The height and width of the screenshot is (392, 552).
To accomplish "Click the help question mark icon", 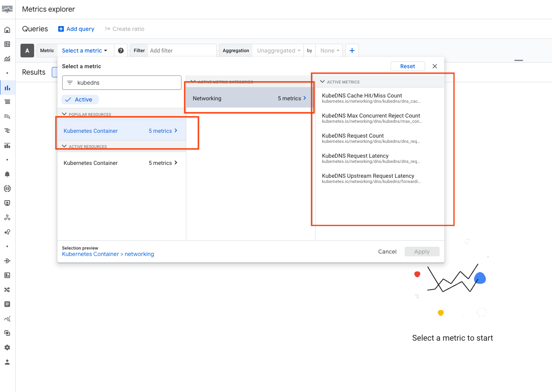I will tap(121, 51).
